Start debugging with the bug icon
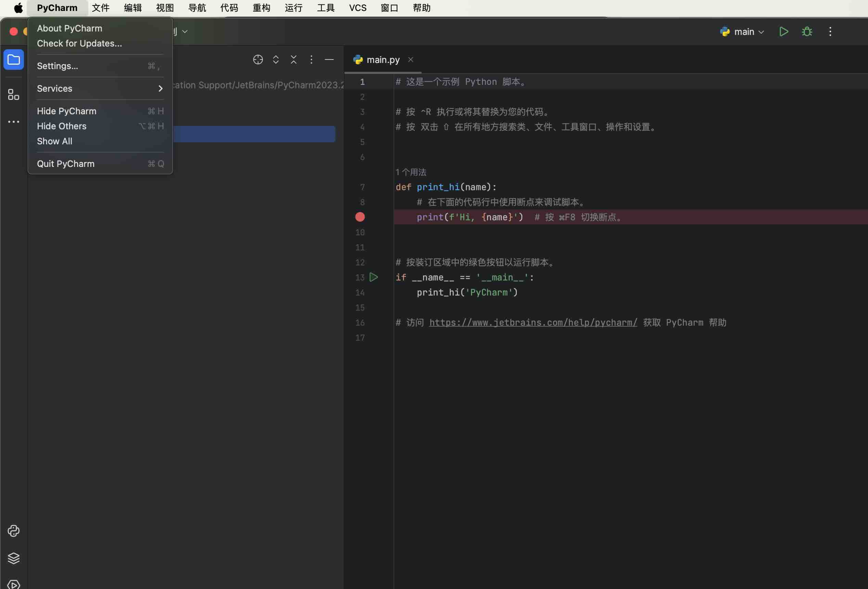The width and height of the screenshot is (868, 589). point(807,32)
